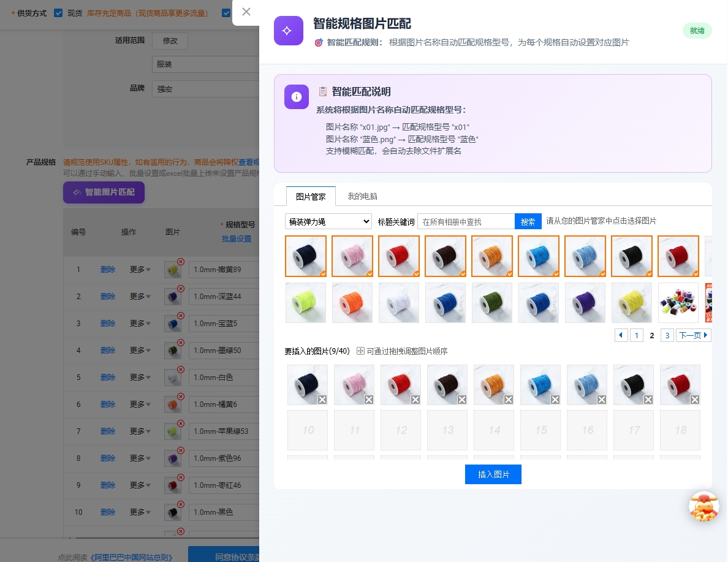Click the grid icon next to 要插入的图片
728x562 pixels.
tap(361, 351)
